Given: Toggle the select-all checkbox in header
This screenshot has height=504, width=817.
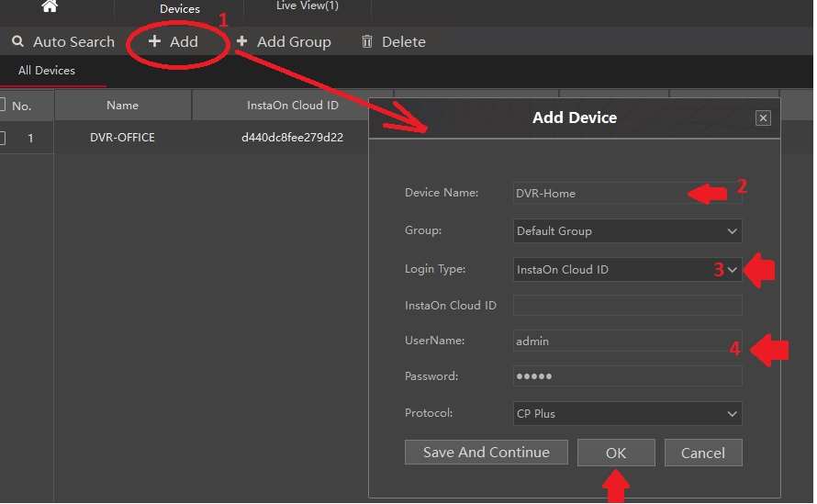Looking at the screenshot, I should click(2, 105).
